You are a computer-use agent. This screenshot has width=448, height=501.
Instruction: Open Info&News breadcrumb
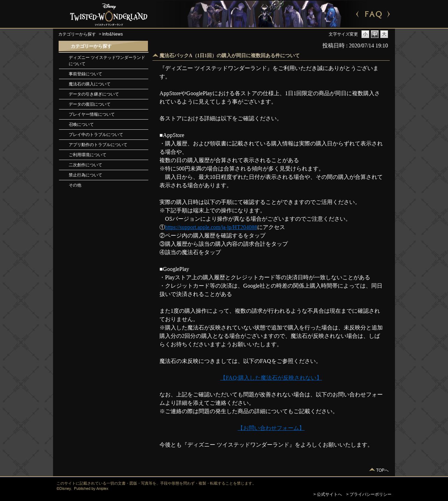tap(112, 34)
